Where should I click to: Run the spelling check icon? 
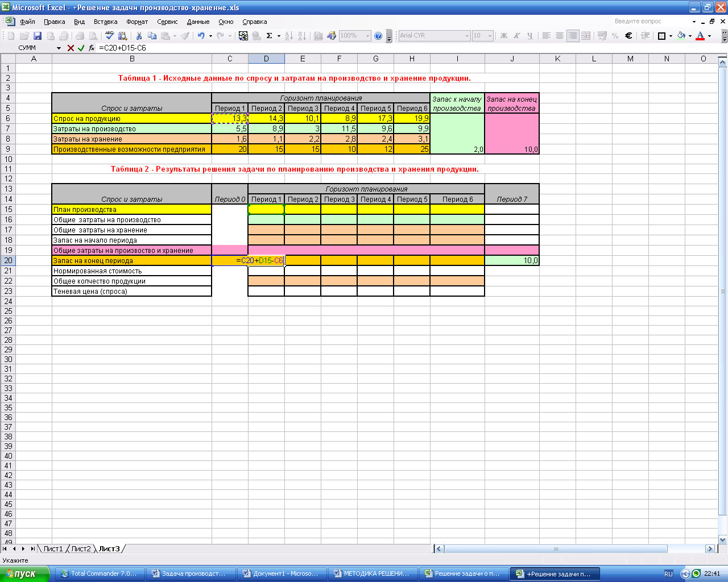pyautogui.click(x=109, y=36)
